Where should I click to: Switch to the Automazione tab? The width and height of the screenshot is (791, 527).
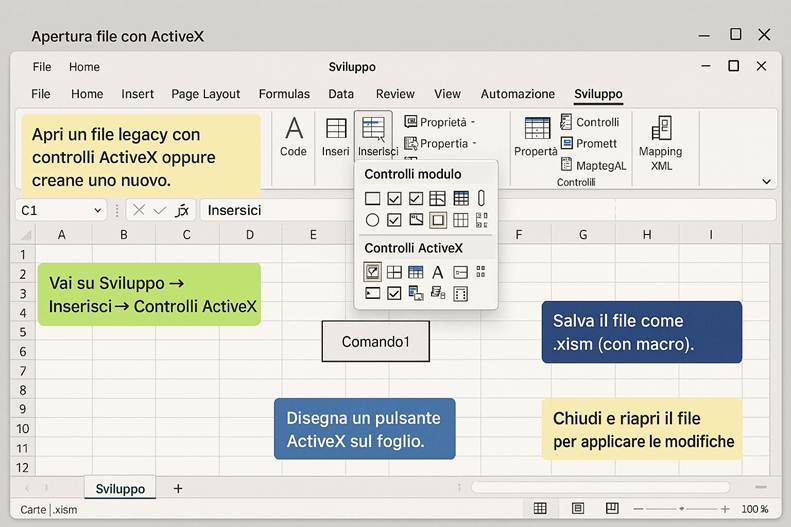click(517, 94)
